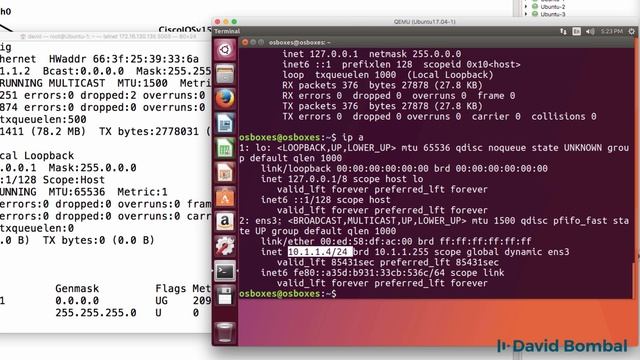
Task: Open the session gear menu in top panel
Action: coord(631,31)
